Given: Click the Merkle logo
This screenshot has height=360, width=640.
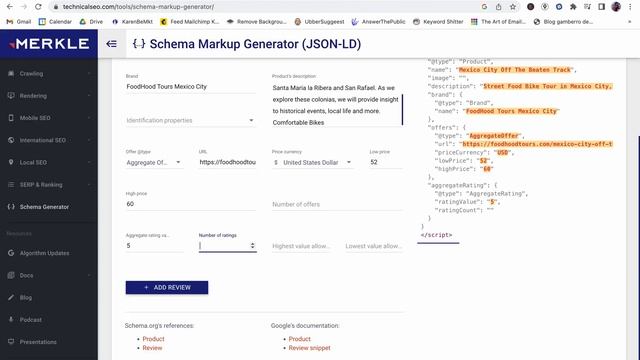Looking at the screenshot, I should 49,44.
